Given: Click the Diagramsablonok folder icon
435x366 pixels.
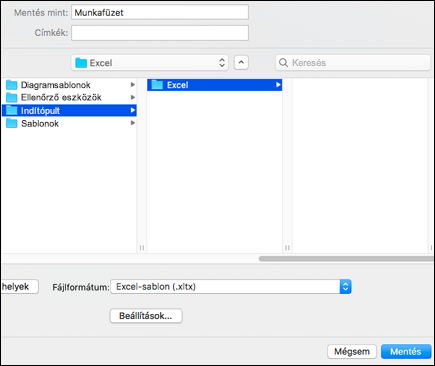Looking at the screenshot, I should (x=12, y=85).
